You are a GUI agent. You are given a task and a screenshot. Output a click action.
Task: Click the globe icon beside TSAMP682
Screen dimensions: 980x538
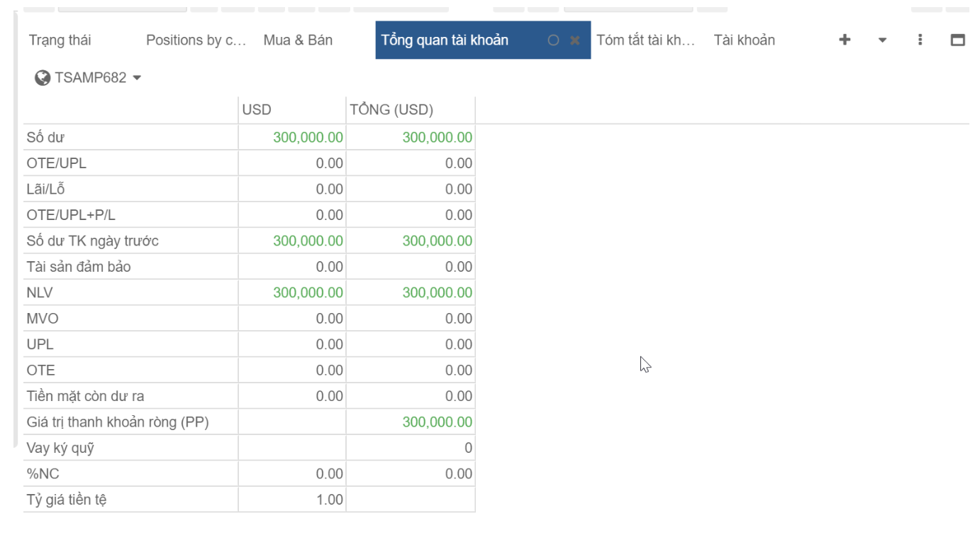[x=43, y=77]
